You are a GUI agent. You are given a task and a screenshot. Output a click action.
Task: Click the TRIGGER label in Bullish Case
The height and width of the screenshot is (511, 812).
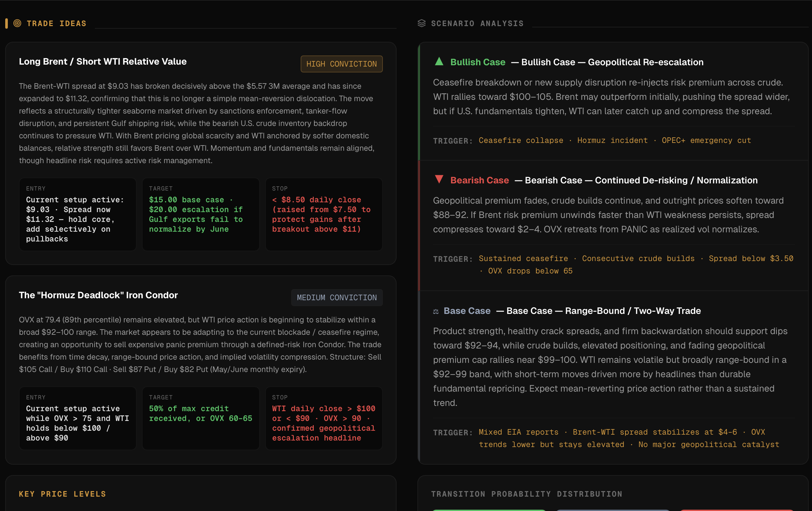point(453,141)
